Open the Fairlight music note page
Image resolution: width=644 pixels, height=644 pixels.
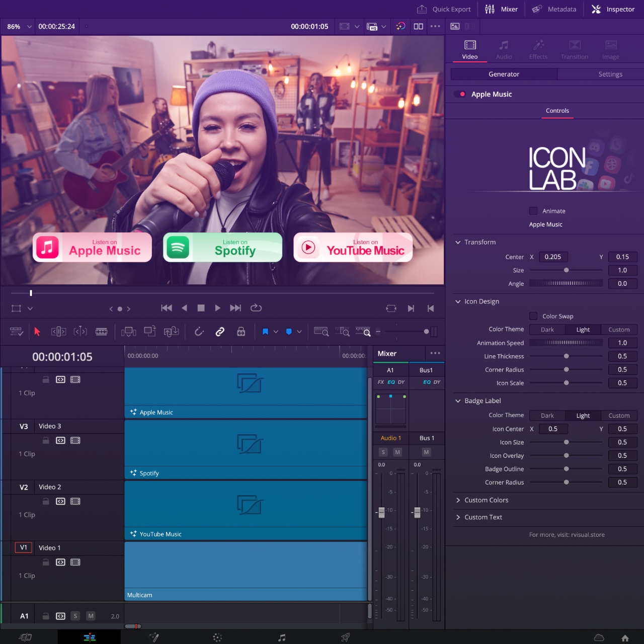(282, 637)
